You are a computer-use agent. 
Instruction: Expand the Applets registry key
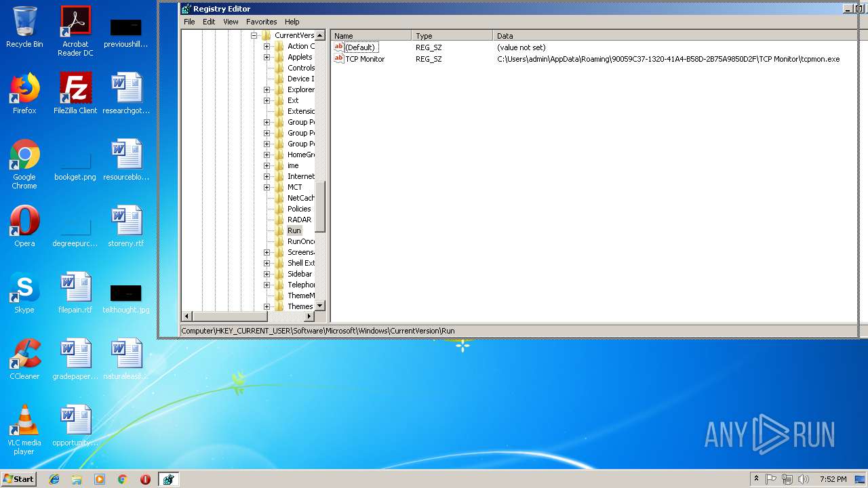(x=267, y=57)
